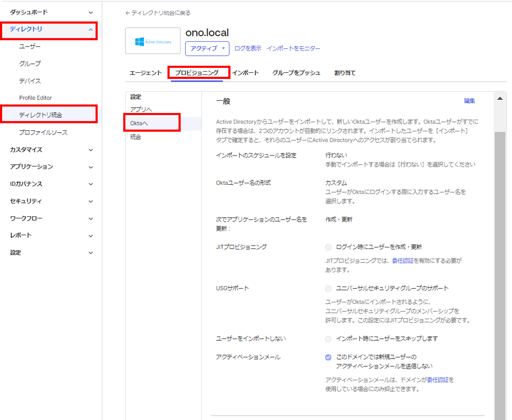Open 委任認証 link under JITプロビジョニング
The height and width of the screenshot is (420, 512).
coord(403,261)
